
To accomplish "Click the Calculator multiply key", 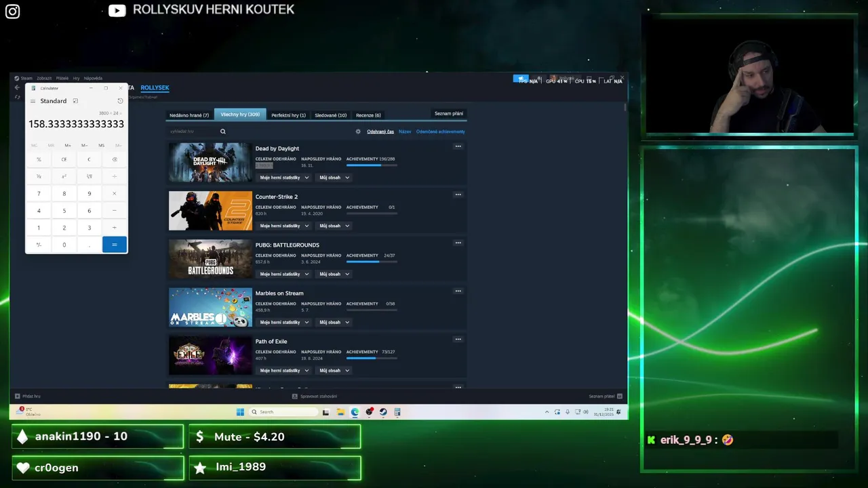I will 115,193.
